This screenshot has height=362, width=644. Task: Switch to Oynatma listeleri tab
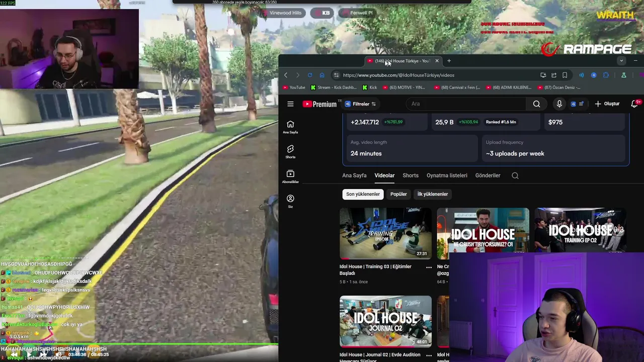click(447, 175)
